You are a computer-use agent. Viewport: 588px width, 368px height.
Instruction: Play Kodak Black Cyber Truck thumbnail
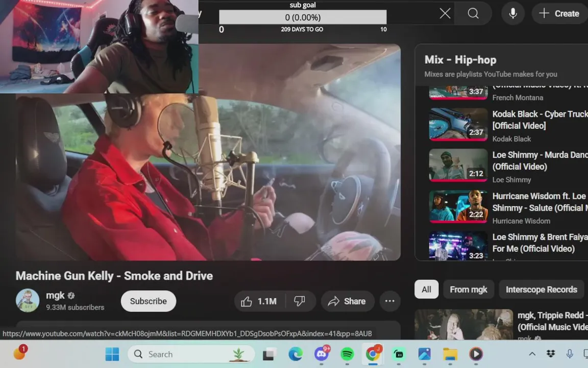458,125
